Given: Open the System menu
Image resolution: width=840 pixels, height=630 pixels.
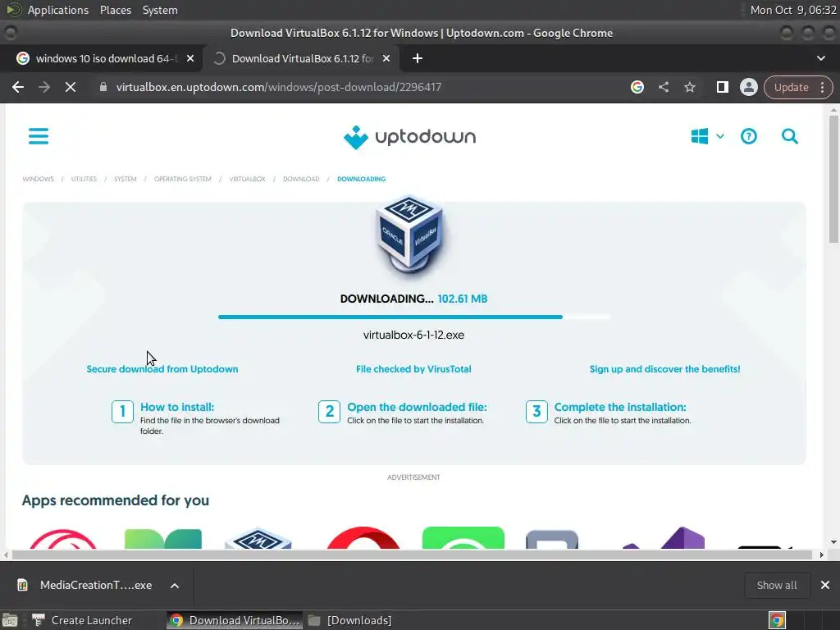Looking at the screenshot, I should click(160, 10).
